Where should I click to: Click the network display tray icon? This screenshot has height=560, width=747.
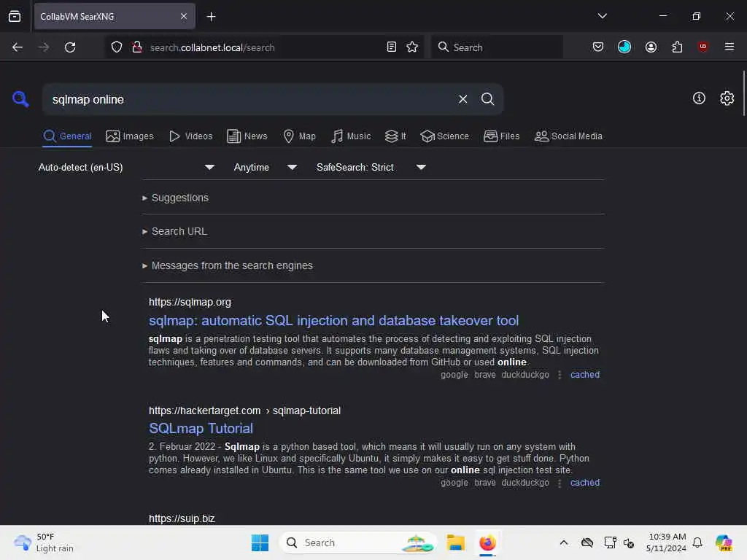[x=610, y=542]
